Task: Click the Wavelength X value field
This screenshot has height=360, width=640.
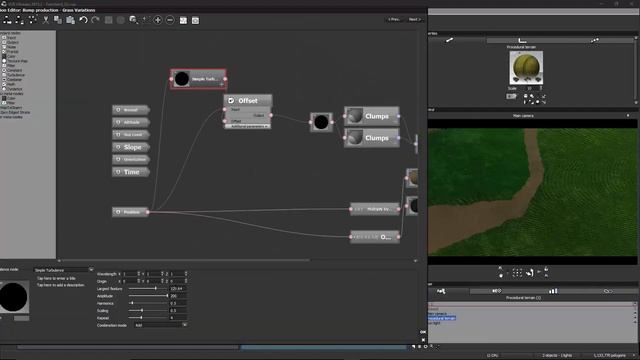Action: coord(131,274)
